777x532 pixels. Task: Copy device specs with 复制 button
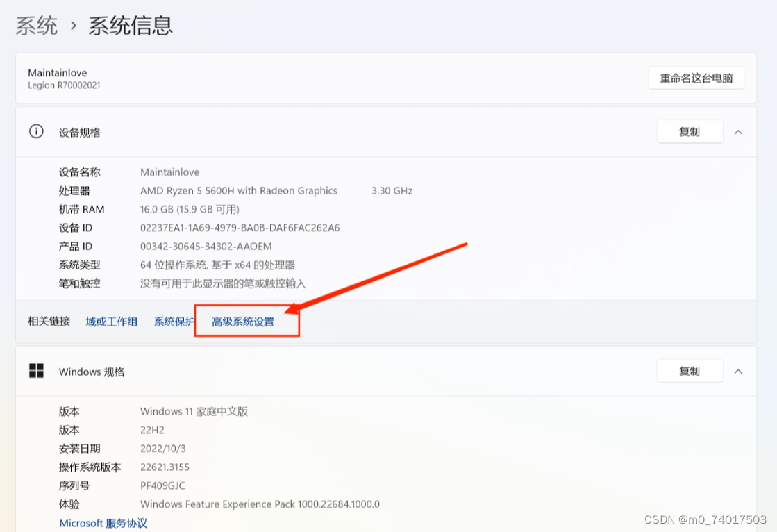coord(690,132)
